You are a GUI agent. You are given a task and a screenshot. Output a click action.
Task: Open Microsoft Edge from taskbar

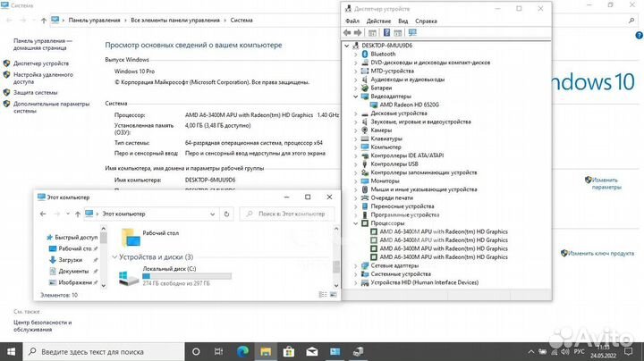pos(242,351)
